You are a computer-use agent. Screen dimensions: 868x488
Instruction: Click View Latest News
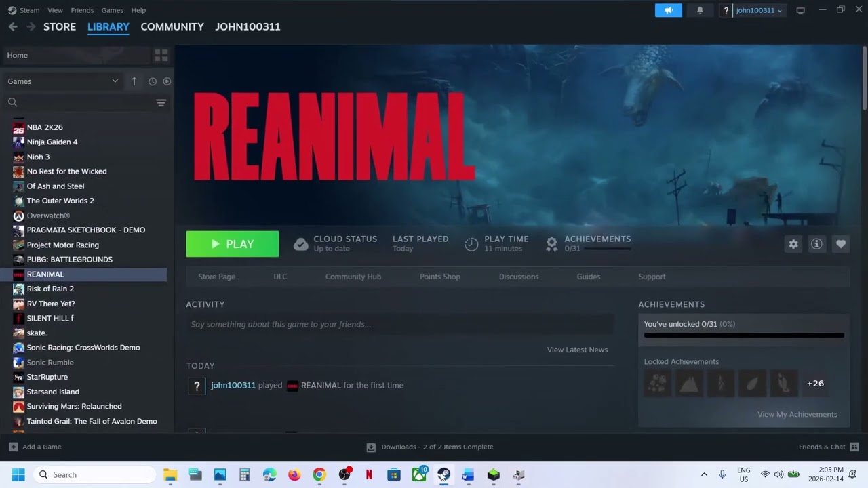577,350
